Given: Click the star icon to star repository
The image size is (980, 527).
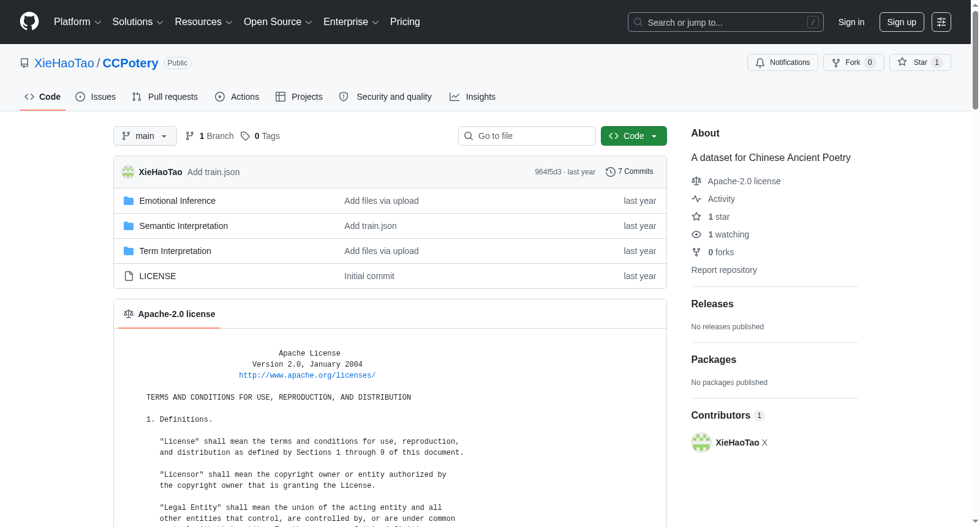Looking at the screenshot, I should coord(902,62).
